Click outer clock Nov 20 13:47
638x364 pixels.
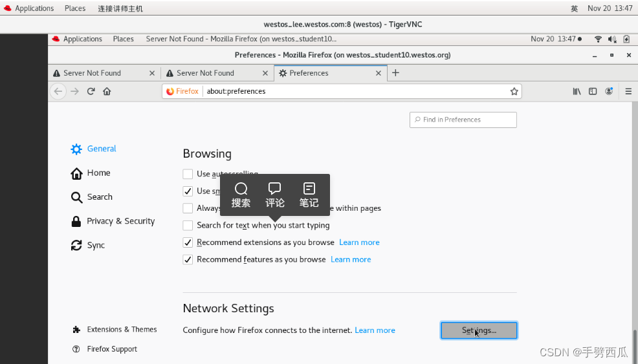(x=610, y=8)
